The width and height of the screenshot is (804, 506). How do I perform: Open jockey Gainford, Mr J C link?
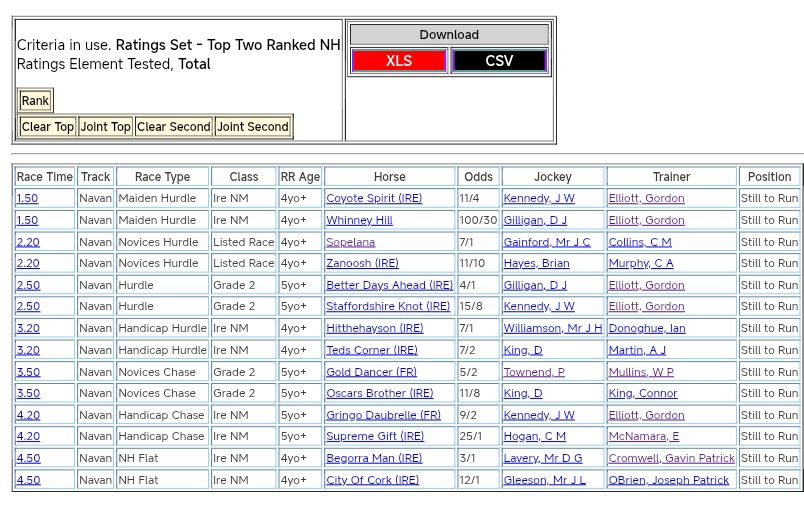tap(546, 242)
